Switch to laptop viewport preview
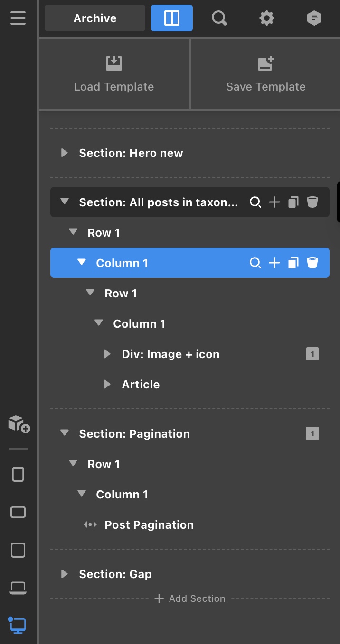The image size is (340, 644). [x=18, y=588]
